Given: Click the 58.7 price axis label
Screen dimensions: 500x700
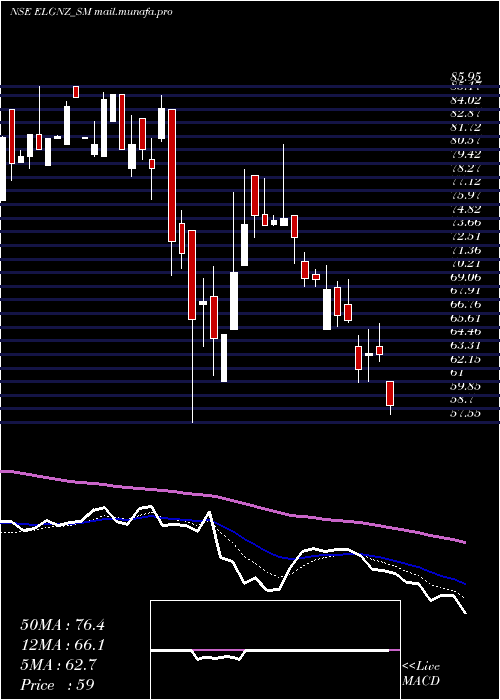Looking at the screenshot, I should pyautogui.click(x=462, y=399).
